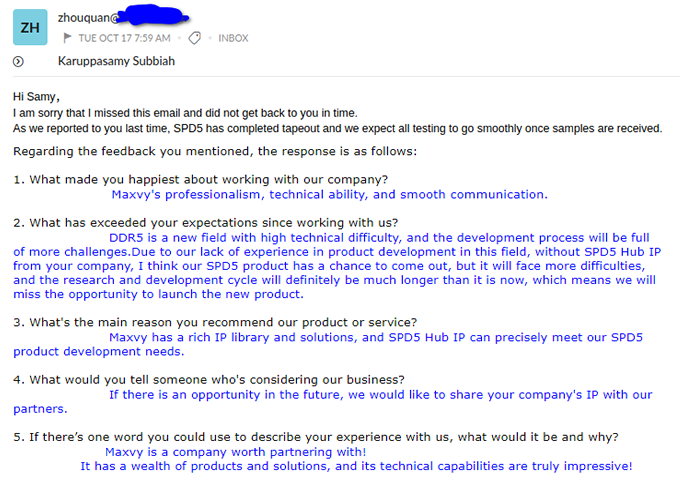Screen dimensions: 680x482
Task: Click the answer 'Maxvy has a rich IP library'
Action: tap(328, 344)
